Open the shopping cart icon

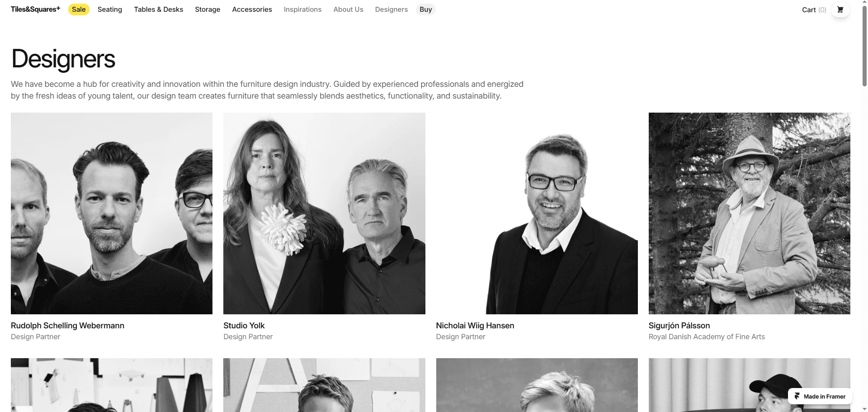[840, 9]
